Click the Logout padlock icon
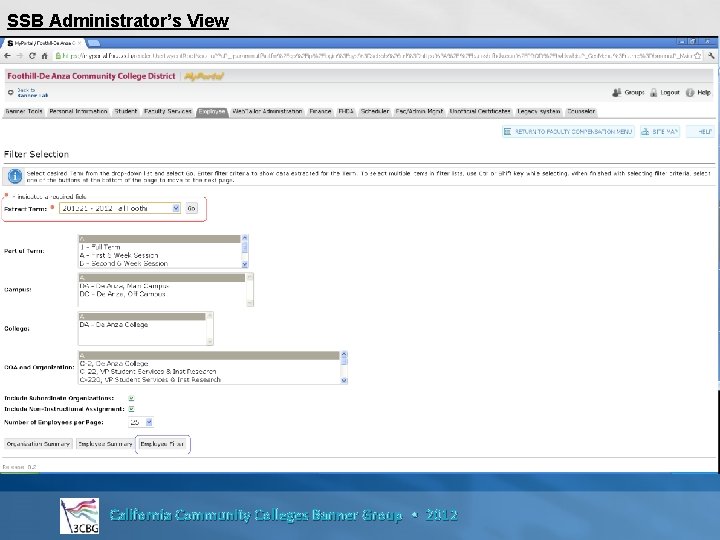This screenshot has height=540, width=720. click(x=653, y=92)
